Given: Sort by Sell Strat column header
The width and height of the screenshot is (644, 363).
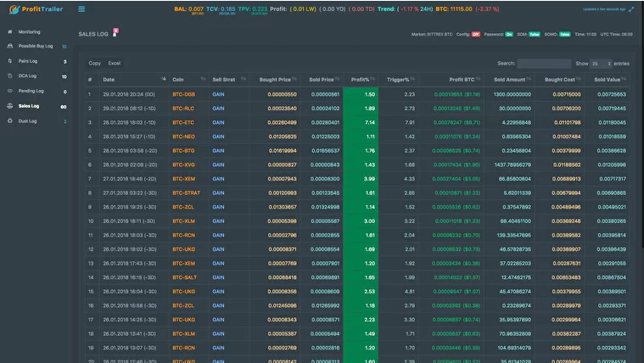Looking at the screenshot, I should pyautogui.click(x=229, y=80).
